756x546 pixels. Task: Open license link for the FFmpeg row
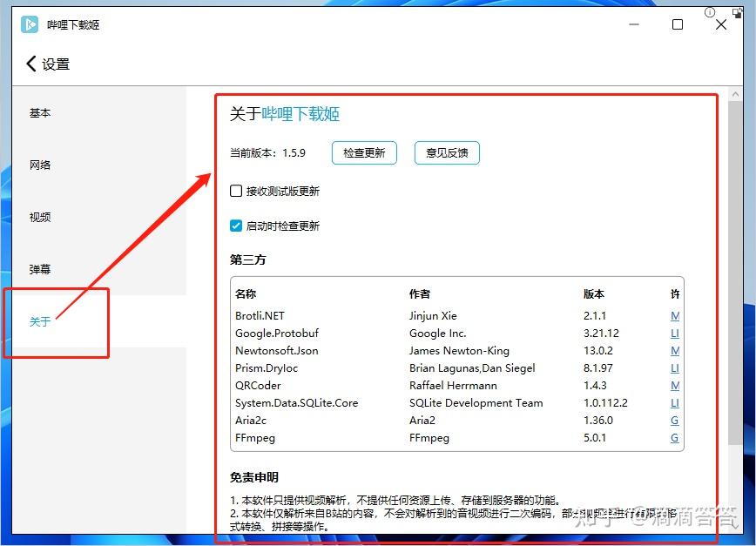[675, 437]
